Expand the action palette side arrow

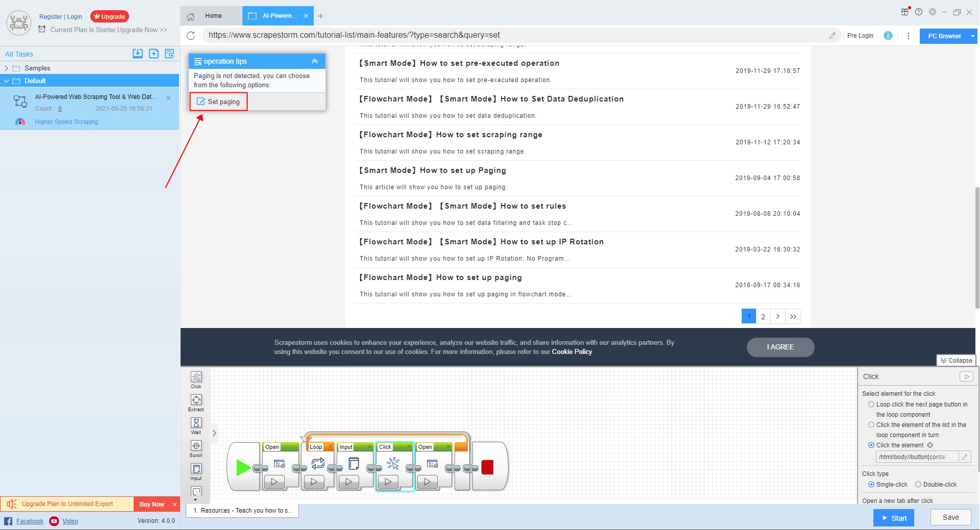point(214,433)
